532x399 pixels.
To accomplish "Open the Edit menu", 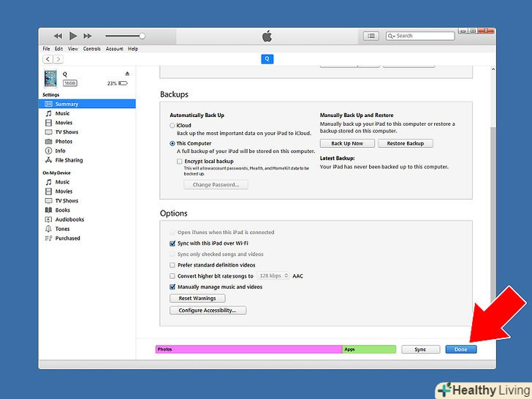I will click(58, 49).
